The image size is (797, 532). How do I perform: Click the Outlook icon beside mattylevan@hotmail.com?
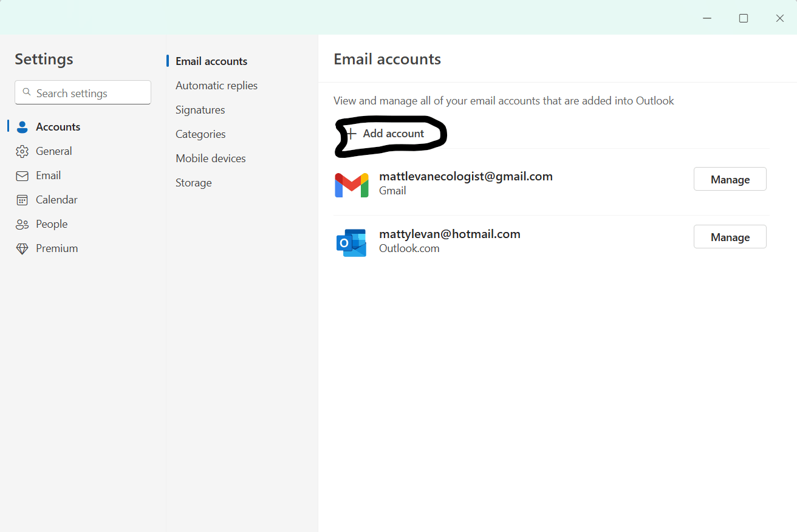point(351,242)
